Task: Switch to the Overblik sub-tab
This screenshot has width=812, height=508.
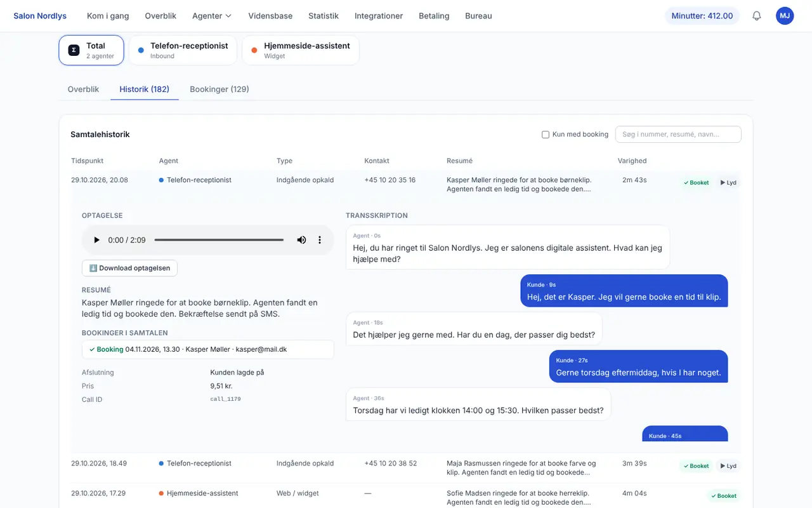Action: pyautogui.click(x=84, y=90)
